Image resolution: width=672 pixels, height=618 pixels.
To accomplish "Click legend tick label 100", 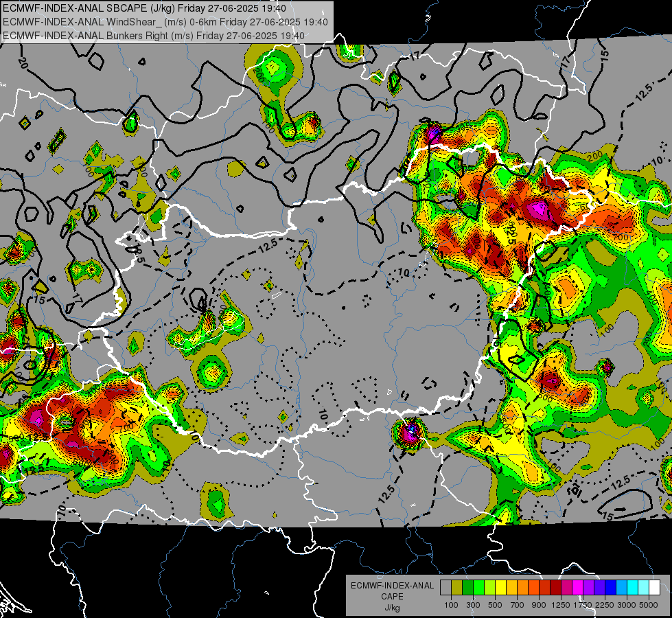I will click(x=451, y=605).
